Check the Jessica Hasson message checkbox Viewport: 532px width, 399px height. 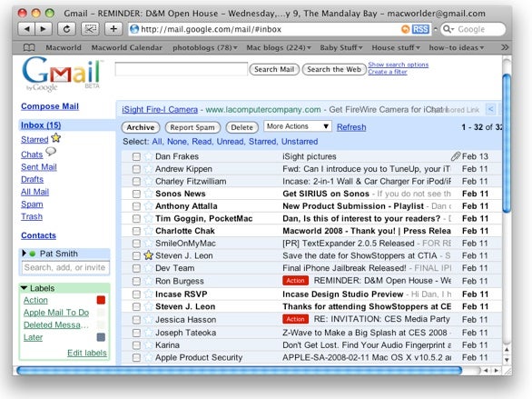click(x=136, y=320)
